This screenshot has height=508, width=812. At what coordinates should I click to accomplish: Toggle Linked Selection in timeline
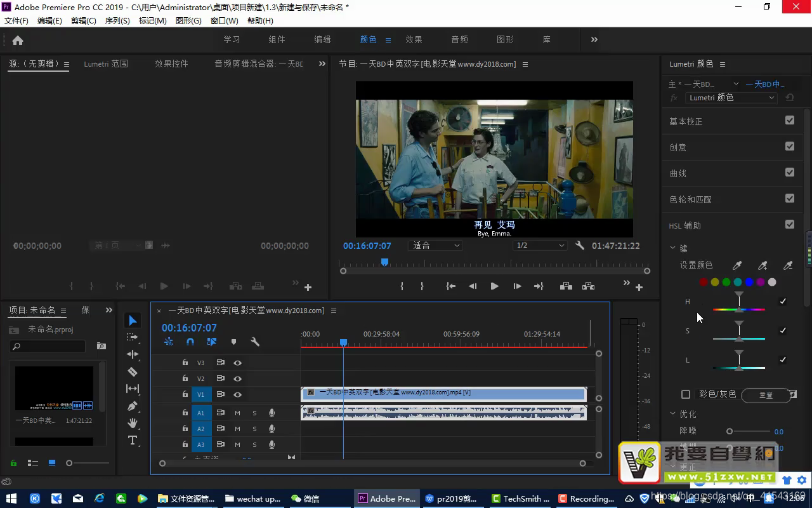click(x=212, y=342)
